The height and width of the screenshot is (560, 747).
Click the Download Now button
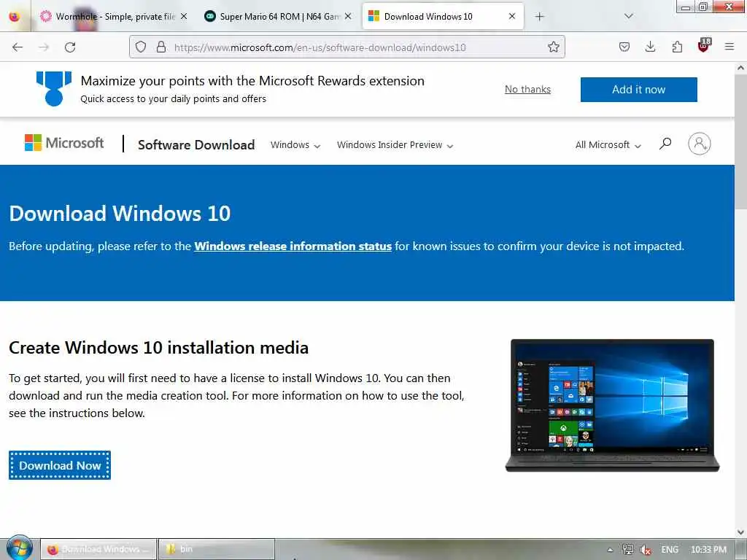tap(60, 465)
